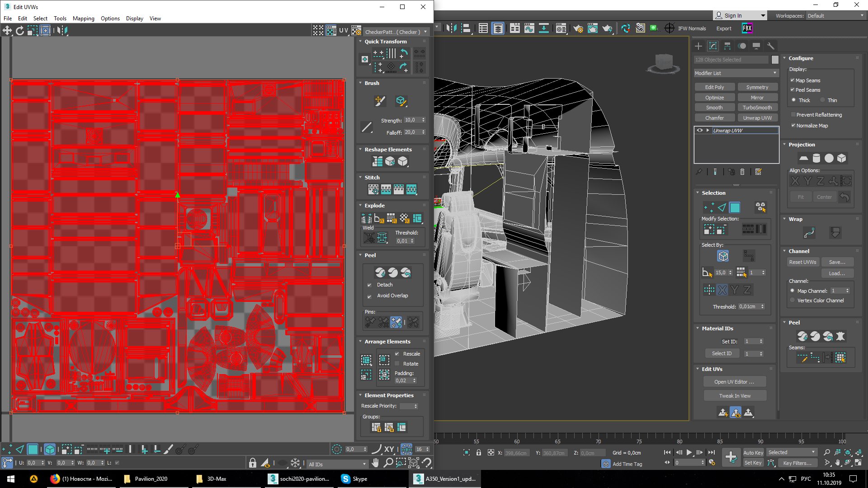Click the Rotate selection tool icon
868x488 pixels.
[x=20, y=31]
